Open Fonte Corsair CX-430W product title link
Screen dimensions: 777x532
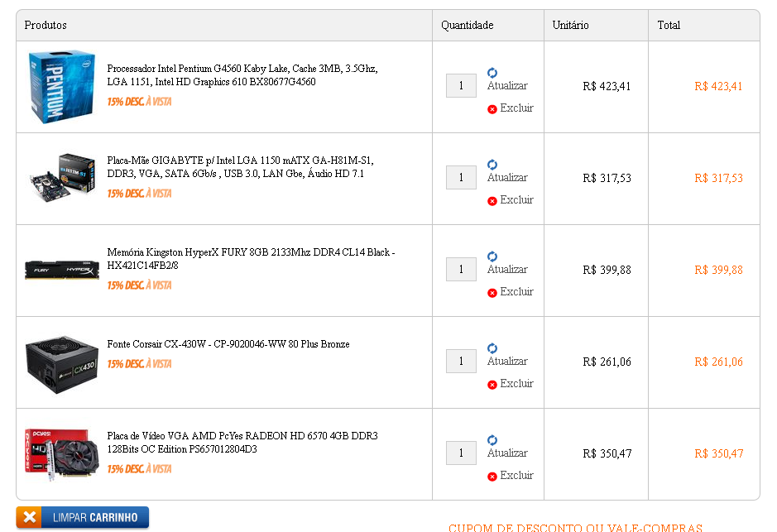point(228,343)
